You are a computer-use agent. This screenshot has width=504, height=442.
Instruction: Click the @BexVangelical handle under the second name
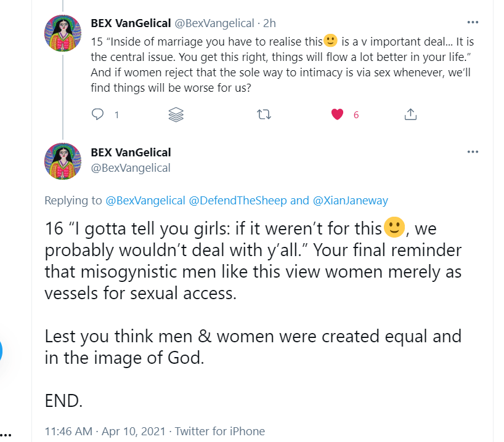coord(131,168)
